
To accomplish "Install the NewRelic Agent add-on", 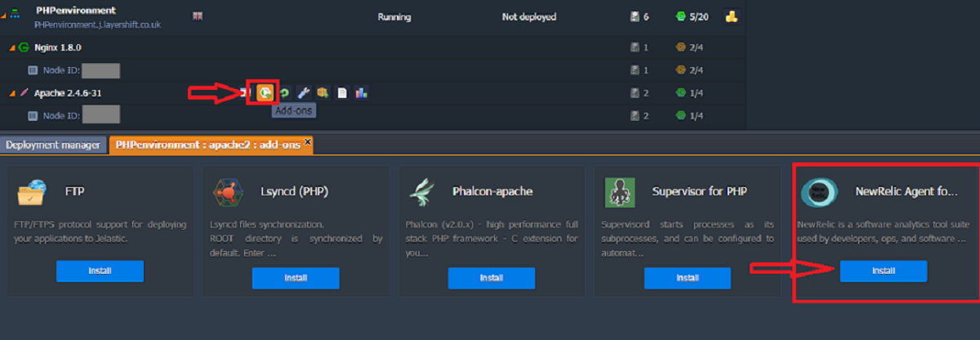I will click(x=884, y=271).
